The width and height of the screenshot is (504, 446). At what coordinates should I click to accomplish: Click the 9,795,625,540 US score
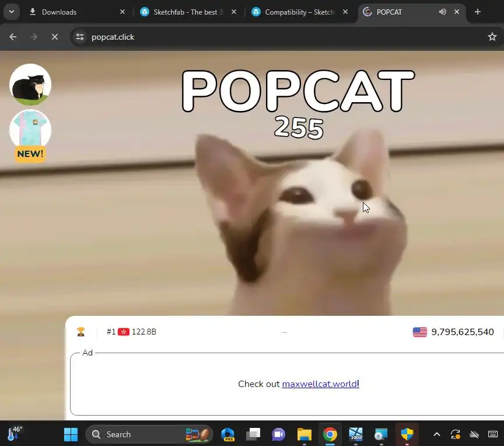[x=463, y=332]
